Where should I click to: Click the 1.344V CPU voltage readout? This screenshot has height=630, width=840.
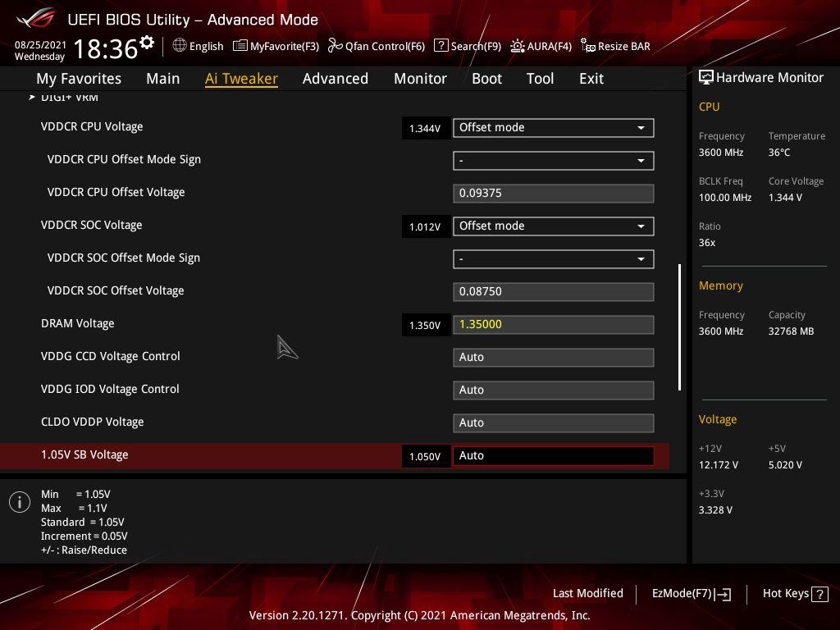click(426, 129)
